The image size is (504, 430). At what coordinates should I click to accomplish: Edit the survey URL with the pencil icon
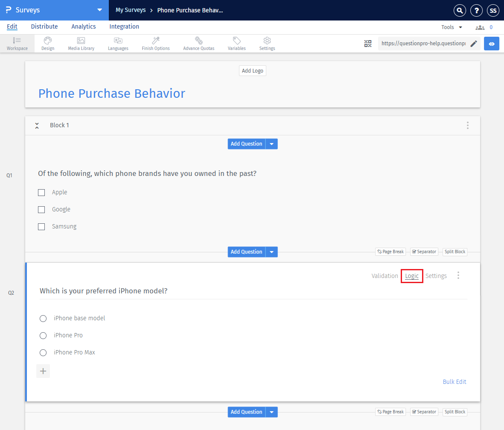(474, 43)
